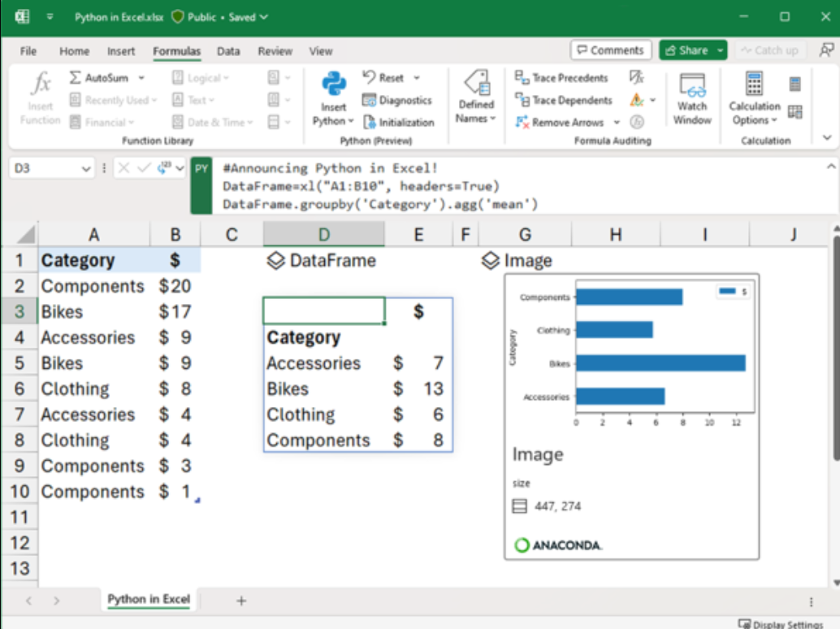Expand Reset dropdown arrow
840x629 pixels.
click(x=416, y=78)
